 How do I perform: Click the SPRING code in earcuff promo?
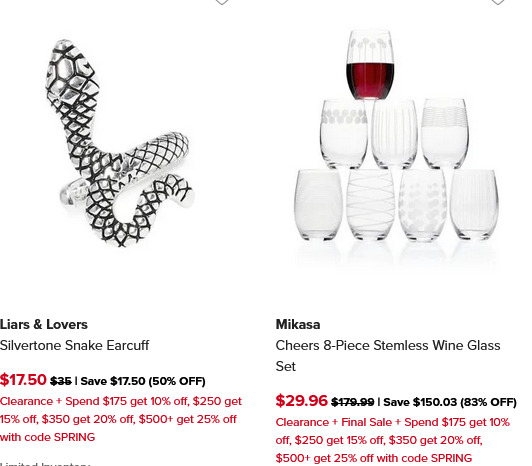[74, 437]
